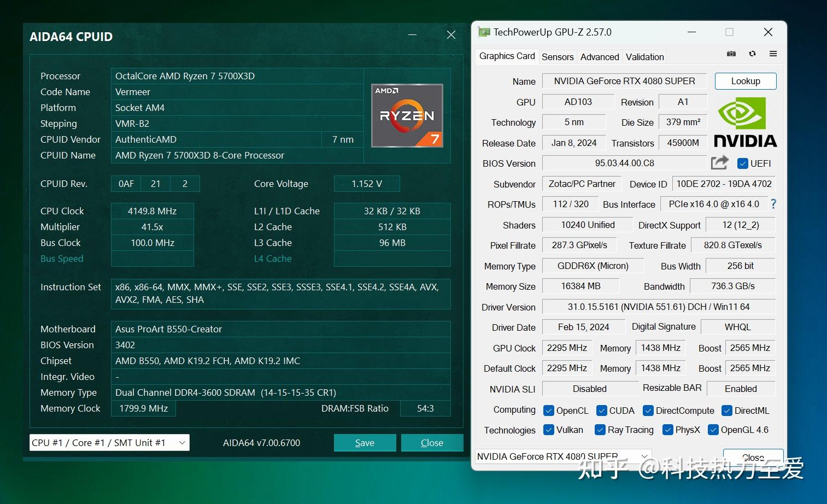Image resolution: width=827 pixels, height=504 pixels.
Task: Click the Bus Interface question mark
Action: [773, 204]
